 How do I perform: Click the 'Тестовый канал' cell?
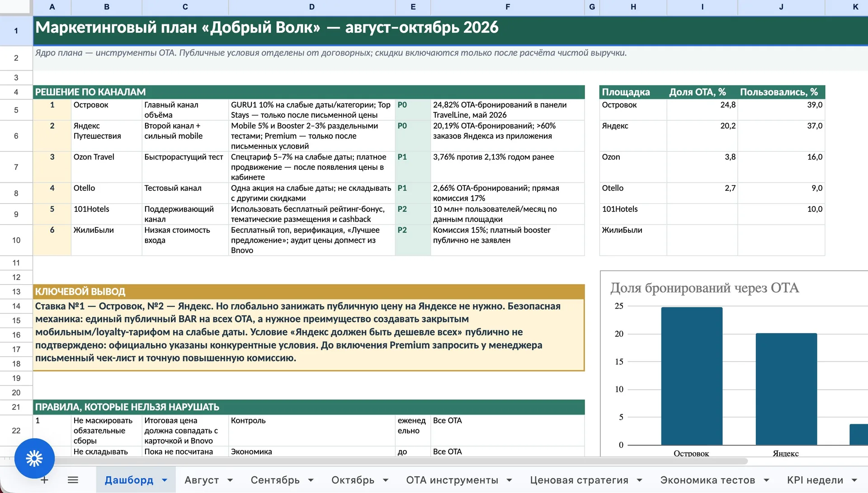[185, 193]
